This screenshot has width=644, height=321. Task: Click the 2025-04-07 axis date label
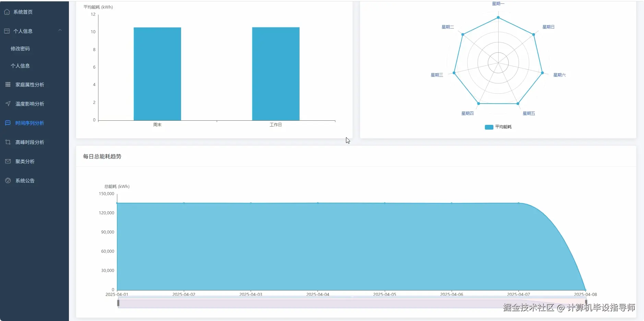coord(518,294)
